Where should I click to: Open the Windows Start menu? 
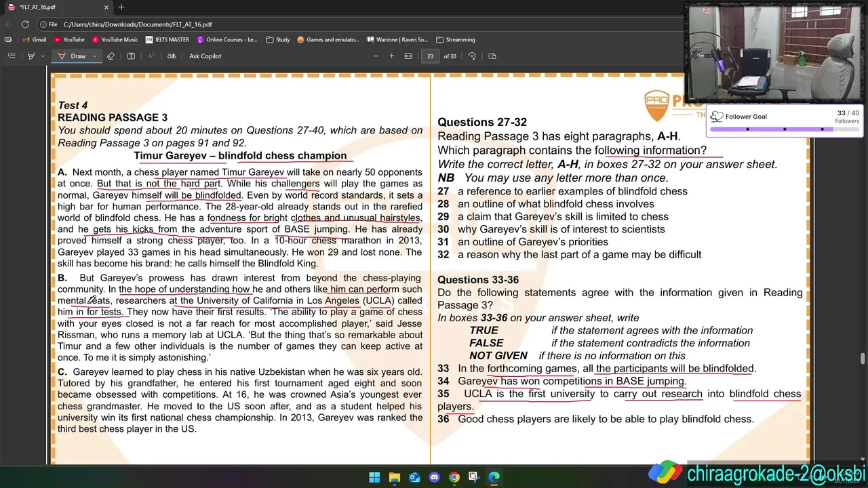[x=374, y=477]
